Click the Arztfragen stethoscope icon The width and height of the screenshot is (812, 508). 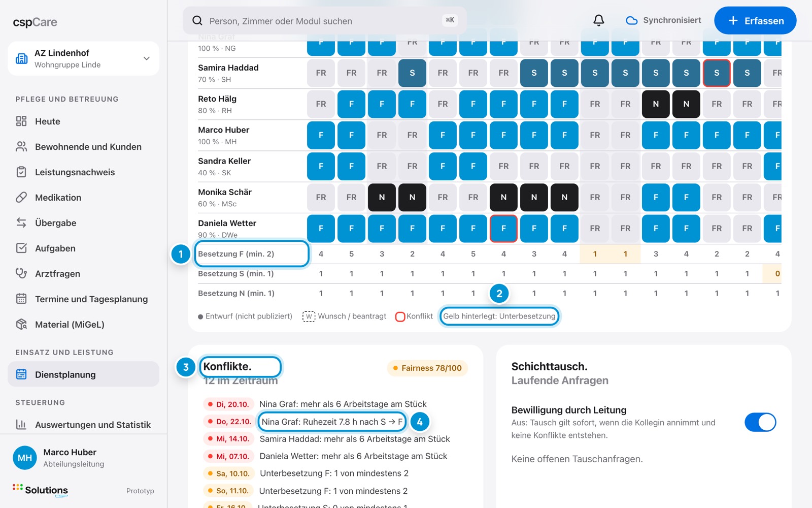click(21, 273)
